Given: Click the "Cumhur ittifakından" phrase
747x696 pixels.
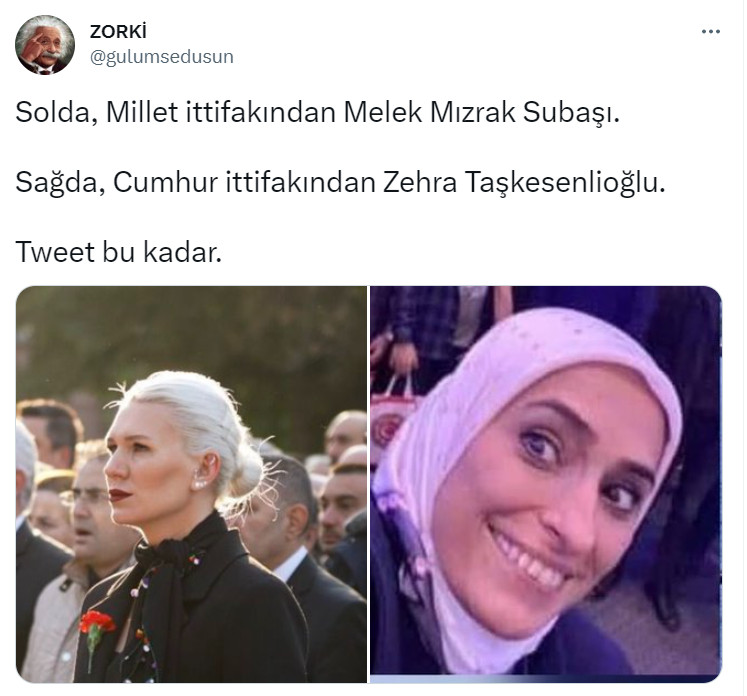Looking at the screenshot, I should (x=244, y=182).
